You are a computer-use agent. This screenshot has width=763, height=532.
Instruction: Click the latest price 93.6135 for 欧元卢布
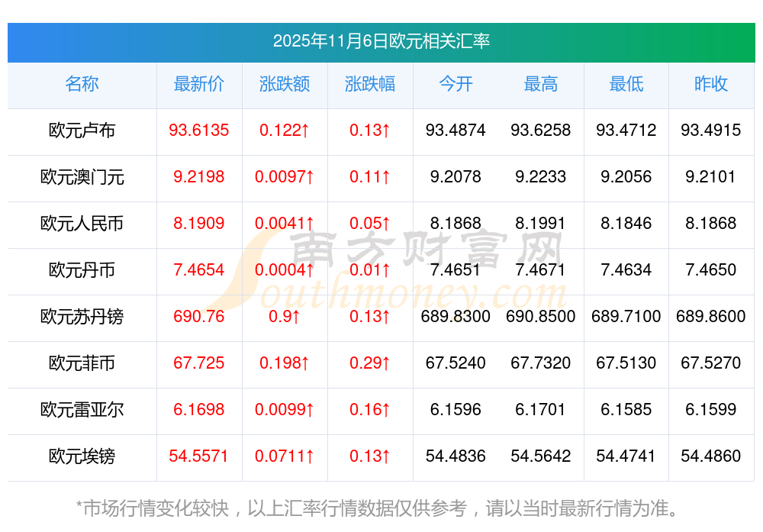[x=198, y=131]
